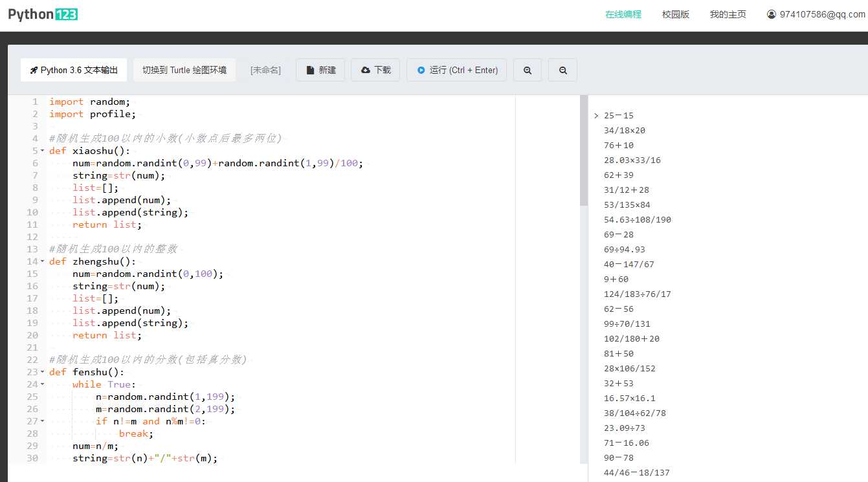Click the output prompt arrow

(596, 116)
